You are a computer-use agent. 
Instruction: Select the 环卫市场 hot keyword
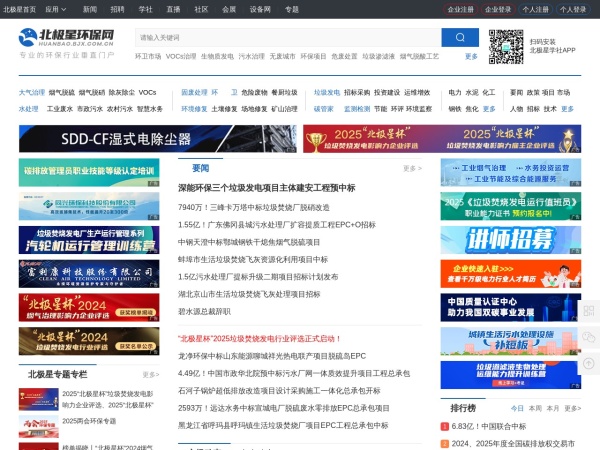[148, 56]
